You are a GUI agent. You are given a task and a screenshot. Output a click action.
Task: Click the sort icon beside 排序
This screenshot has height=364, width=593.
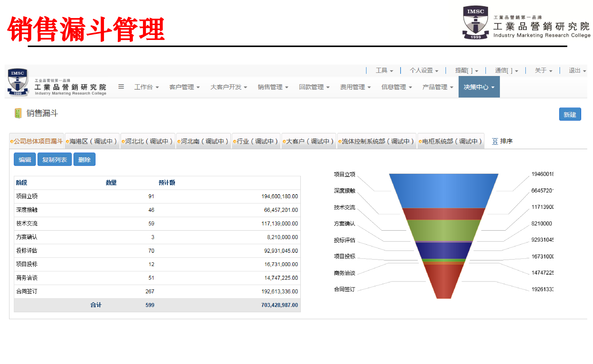(495, 141)
